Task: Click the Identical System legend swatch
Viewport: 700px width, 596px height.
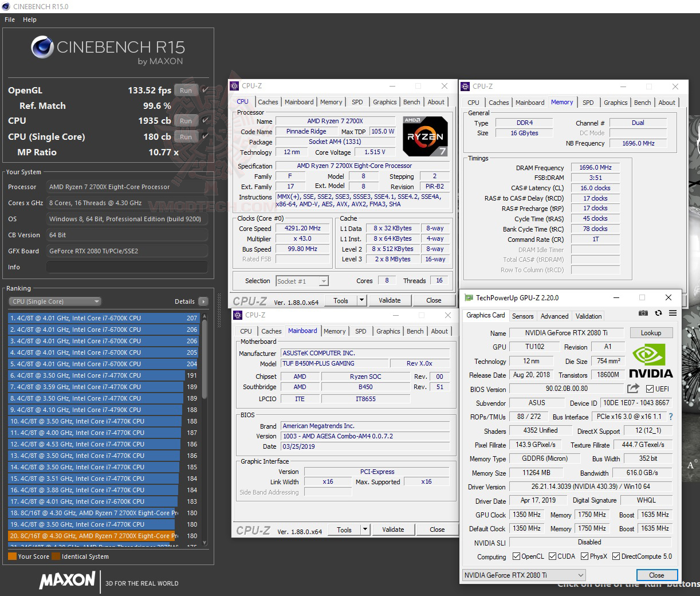Action: (x=56, y=556)
